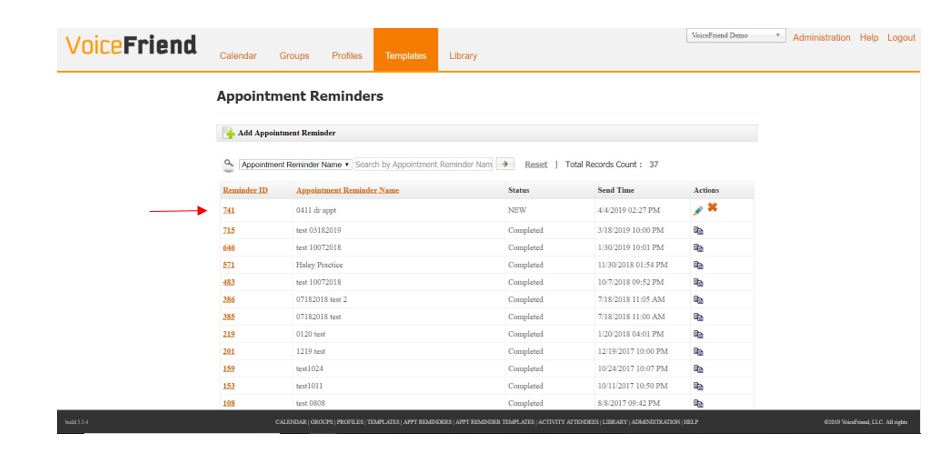
Task: Click the GROUPS link in the footer
Action: point(321,422)
